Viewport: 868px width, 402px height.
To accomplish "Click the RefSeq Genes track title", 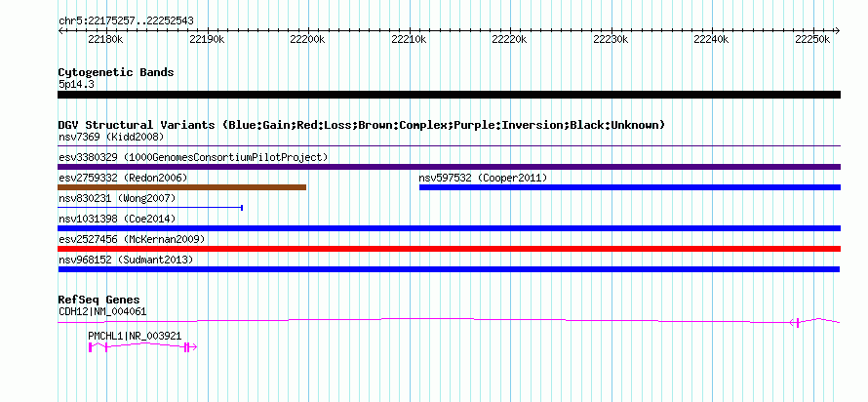I will tap(99, 301).
